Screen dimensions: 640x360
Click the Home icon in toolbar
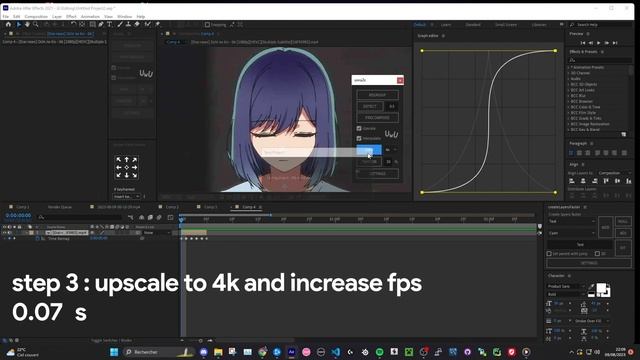(8, 24)
